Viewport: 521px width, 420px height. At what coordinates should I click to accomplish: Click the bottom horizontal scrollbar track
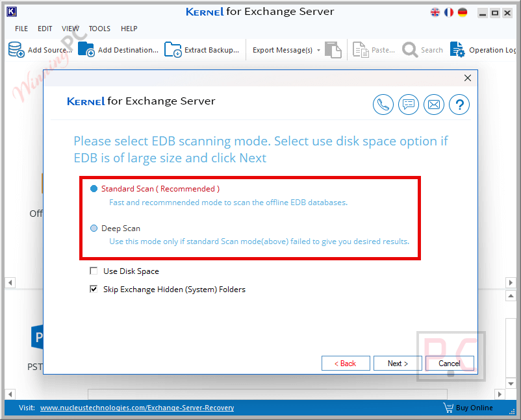pos(268,394)
